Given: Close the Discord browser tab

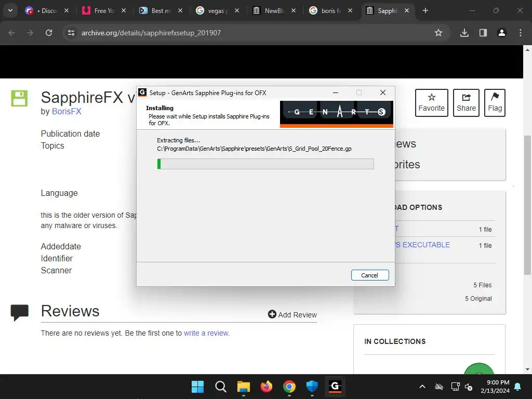Looking at the screenshot, I should pos(66,11).
